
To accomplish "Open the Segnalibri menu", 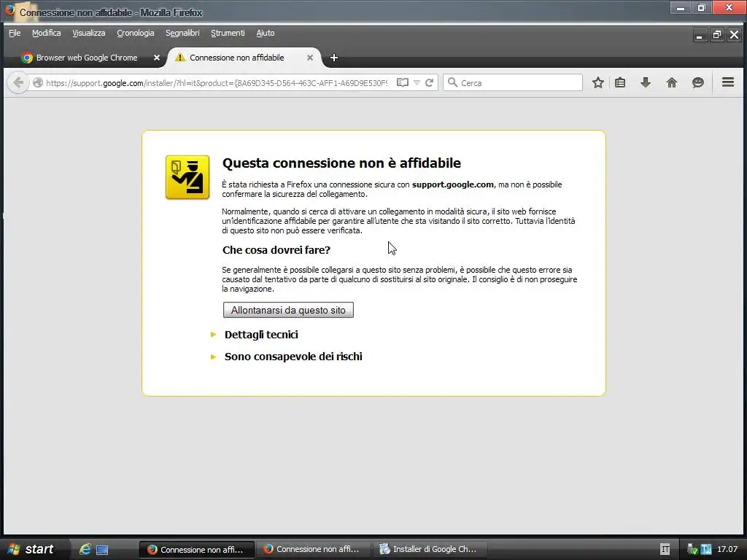I will pos(182,33).
